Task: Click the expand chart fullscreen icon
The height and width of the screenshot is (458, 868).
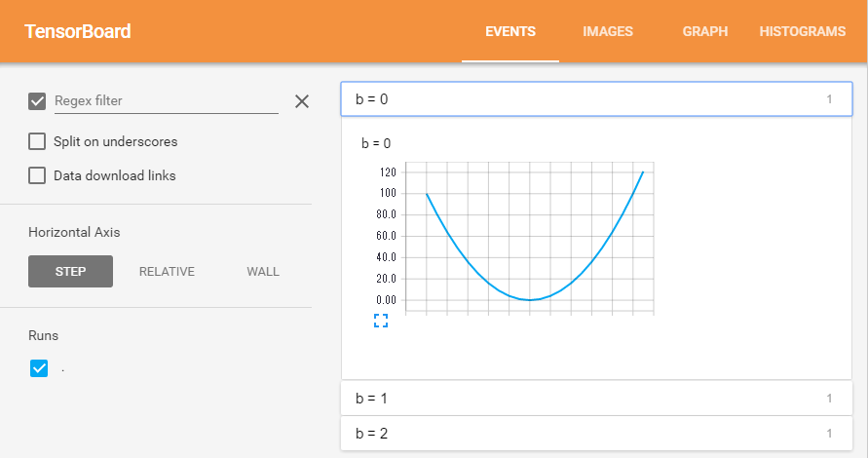Action: tap(381, 320)
